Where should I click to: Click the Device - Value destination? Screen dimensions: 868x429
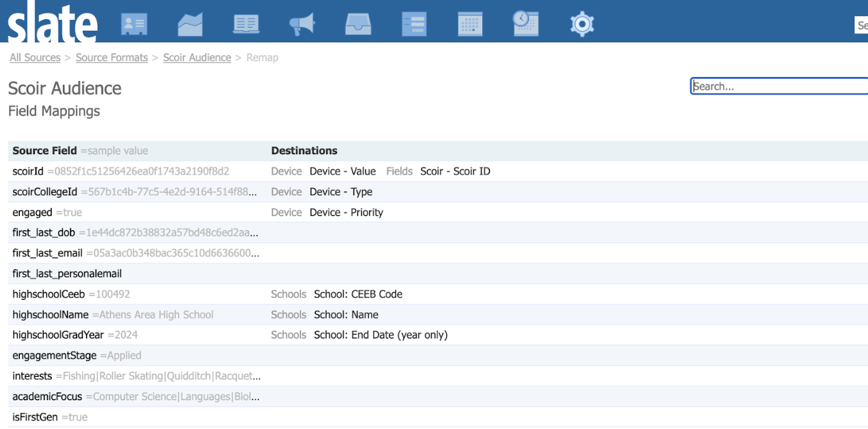pyautogui.click(x=343, y=171)
